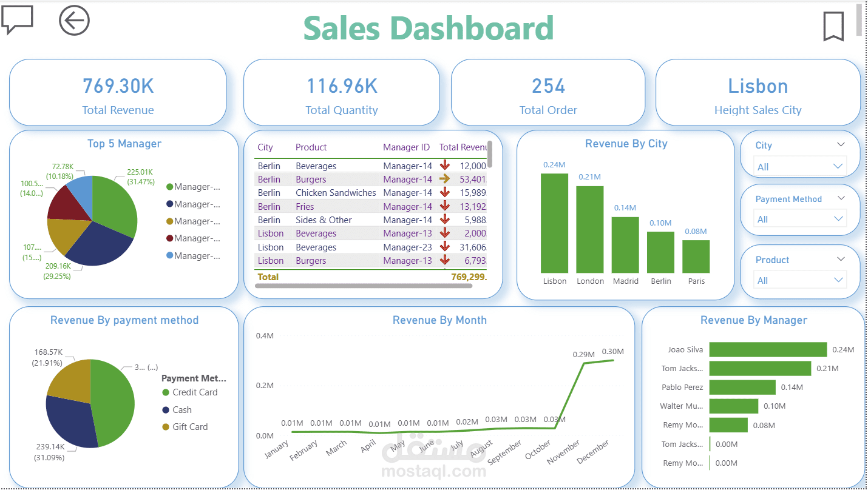Collapse the Product slicer header chevron
Image resolution: width=868 pixels, height=490 pixels.
point(841,259)
